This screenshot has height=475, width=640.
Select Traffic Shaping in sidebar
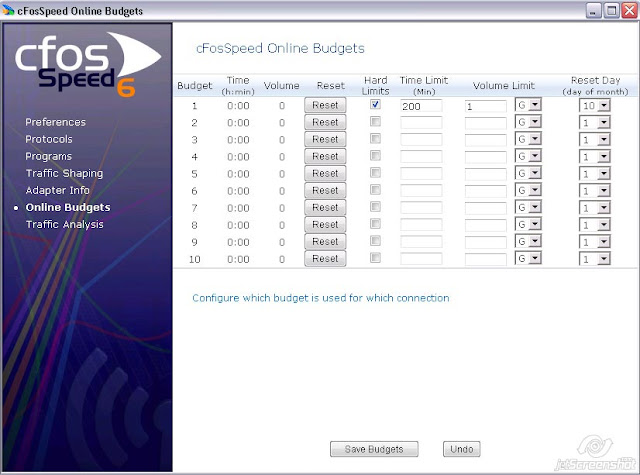pos(64,173)
